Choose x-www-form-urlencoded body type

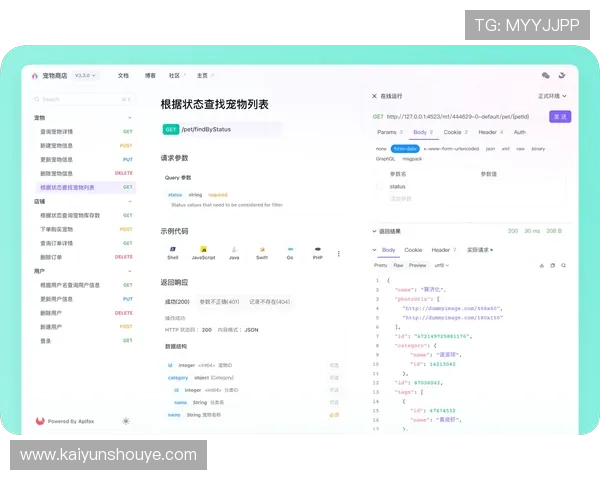[x=451, y=149]
